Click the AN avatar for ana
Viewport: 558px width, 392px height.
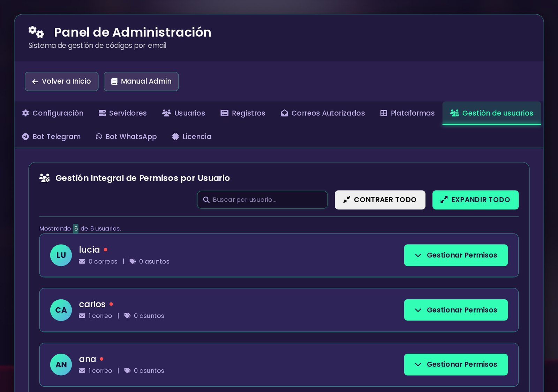pos(61,364)
